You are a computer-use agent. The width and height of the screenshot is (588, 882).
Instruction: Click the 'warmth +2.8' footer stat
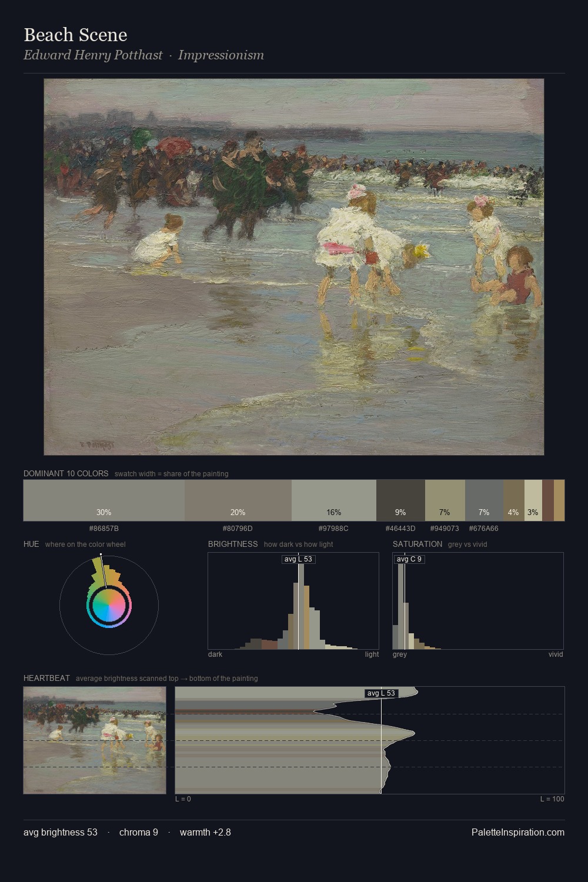(205, 832)
